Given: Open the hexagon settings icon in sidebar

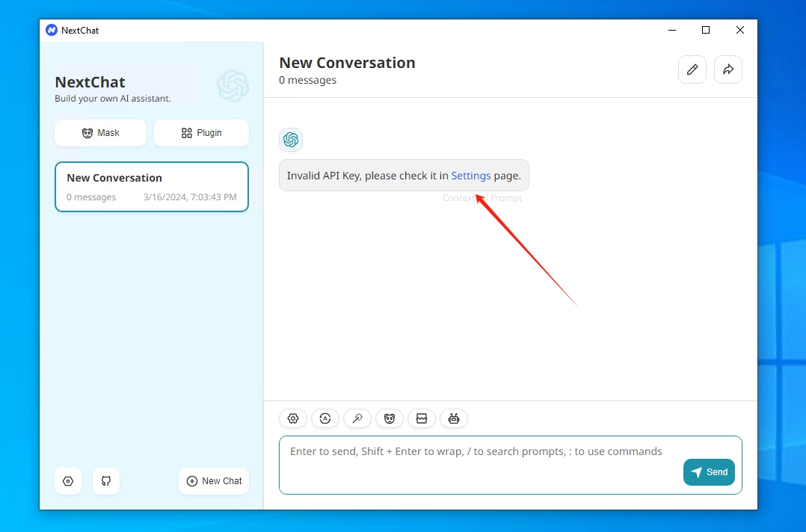Looking at the screenshot, I should (x=68, y=481).
